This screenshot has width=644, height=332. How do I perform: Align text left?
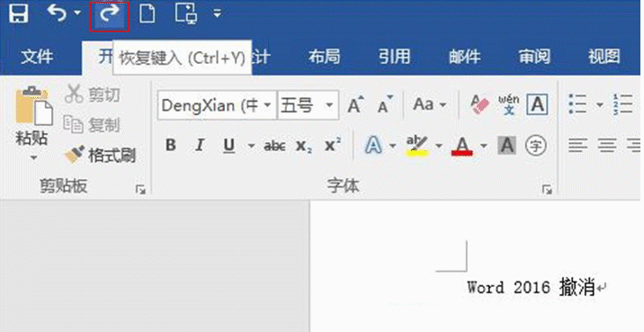tap(577, 146)
